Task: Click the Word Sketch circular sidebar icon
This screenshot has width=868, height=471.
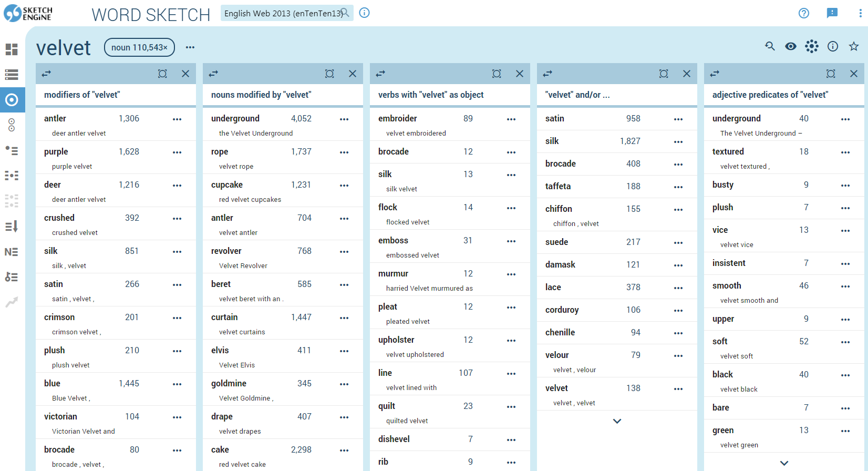Action: 12,100
